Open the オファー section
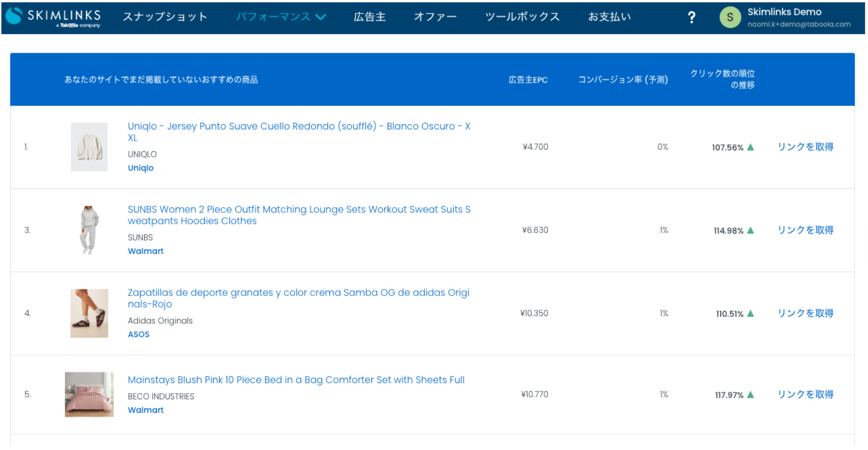Image resolution: width=868 pixels, height=450 pixels. coord(435,16)
